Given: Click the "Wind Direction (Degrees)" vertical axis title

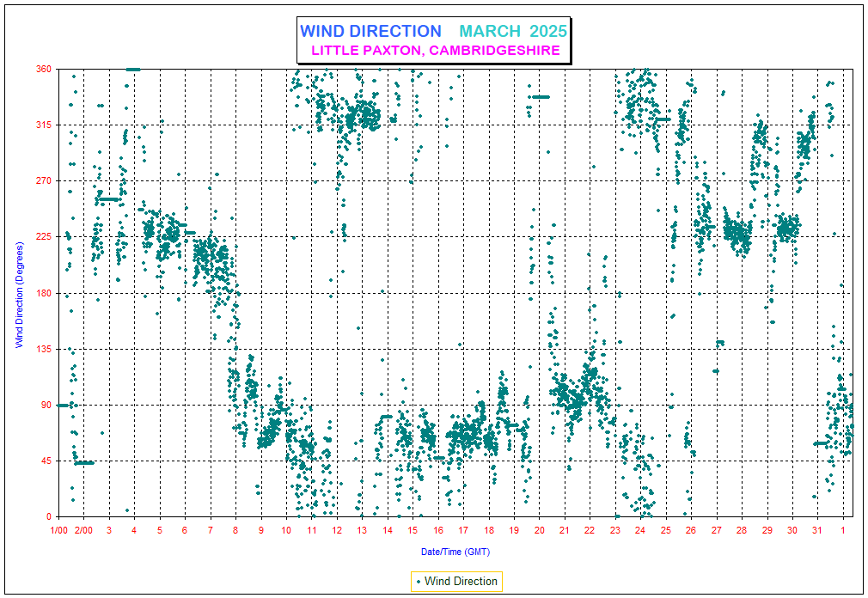Looking at the screenshot, I should coord(20,295).
